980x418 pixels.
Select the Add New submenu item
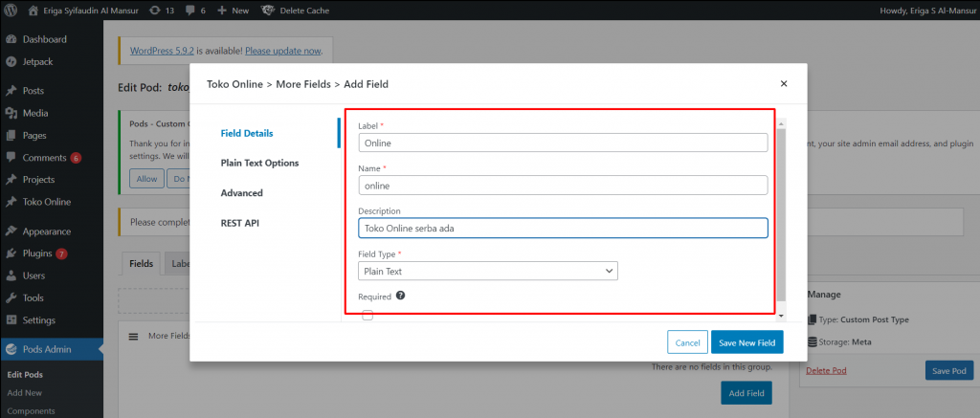coord(25,393)
